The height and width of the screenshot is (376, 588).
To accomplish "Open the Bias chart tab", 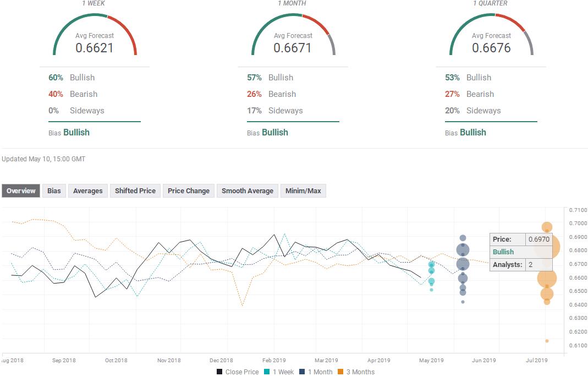I will tap(54, 191).
